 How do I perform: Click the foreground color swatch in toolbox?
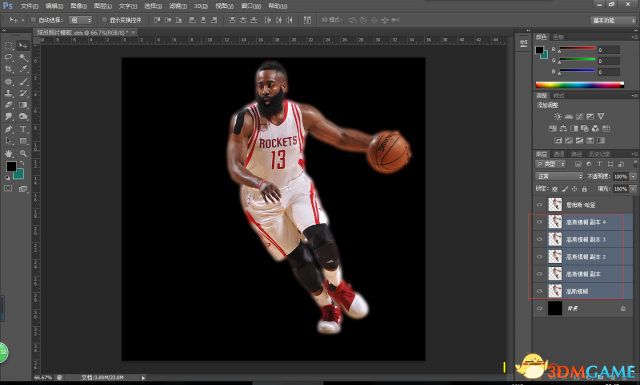[x=11, y=166]
